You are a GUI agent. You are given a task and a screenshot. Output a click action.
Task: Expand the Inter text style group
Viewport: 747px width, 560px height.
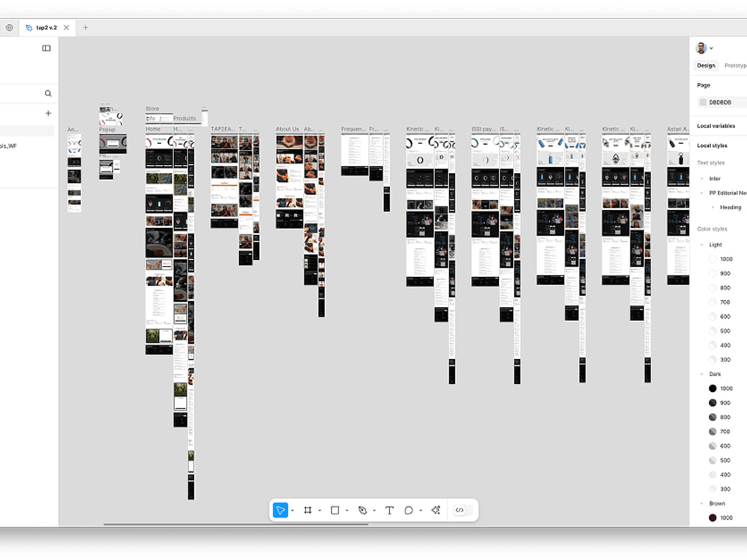coord(701,178)
